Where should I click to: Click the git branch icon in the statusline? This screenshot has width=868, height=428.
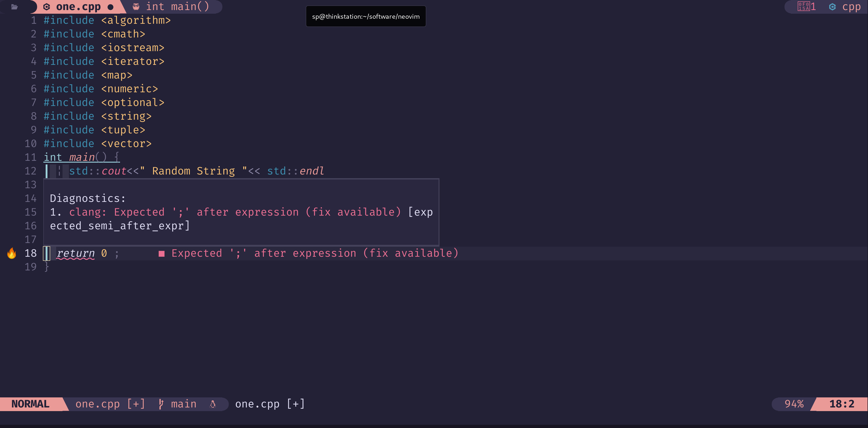click(x=161, y=404)
